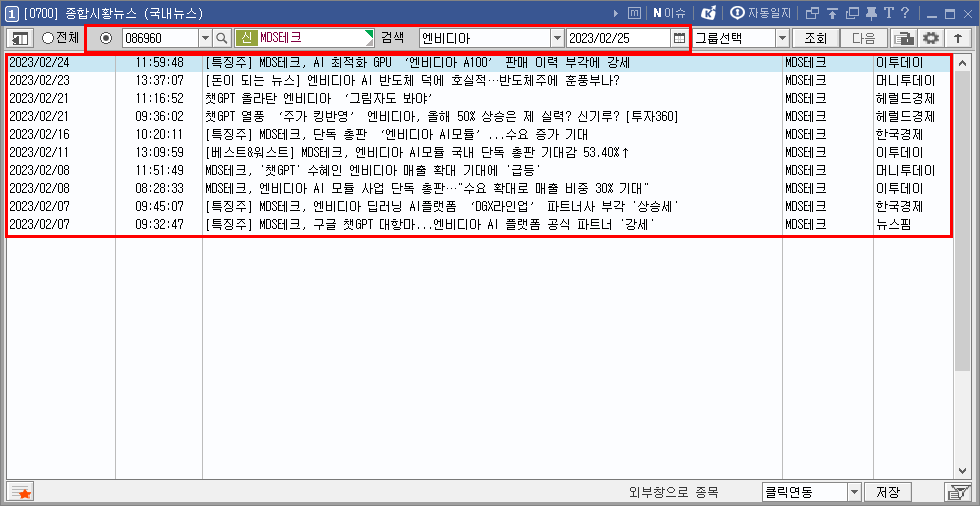Image resolution: width=980 pixels, height=506 pixels.
Task: Click the always-on-top arrow icon
Action: 832,13
